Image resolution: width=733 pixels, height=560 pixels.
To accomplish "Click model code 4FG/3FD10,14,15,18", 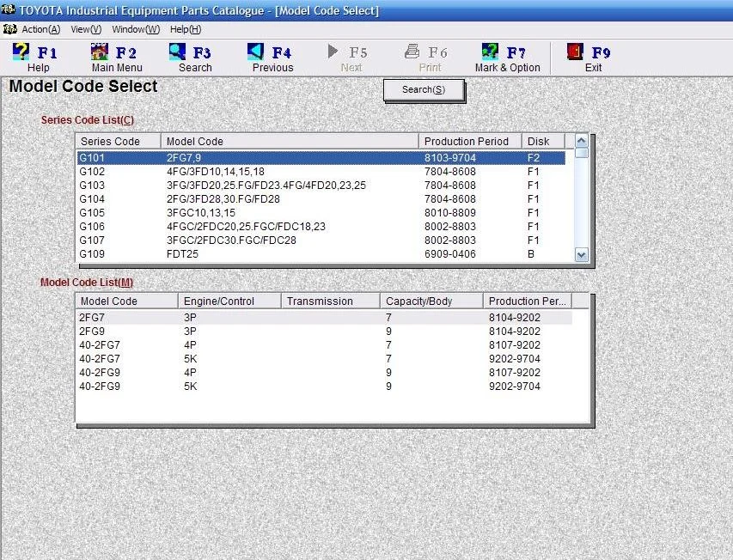I will pos(216,172).
